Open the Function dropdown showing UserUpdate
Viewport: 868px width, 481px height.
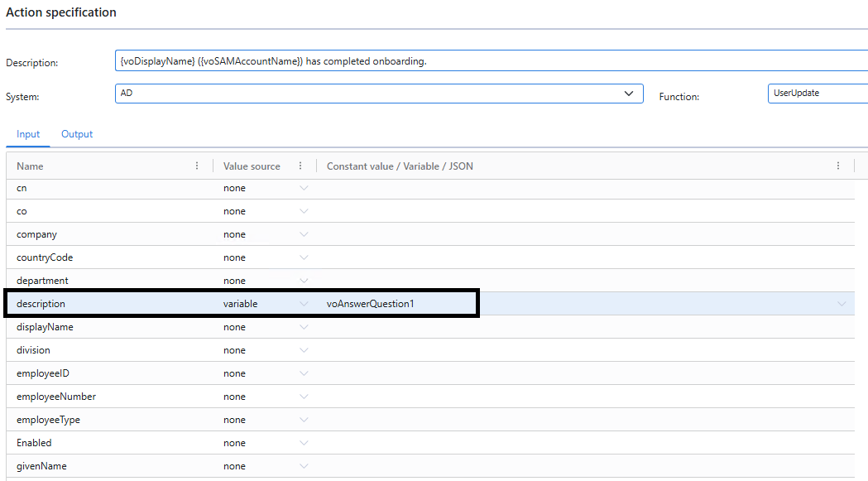click(817, 94)
